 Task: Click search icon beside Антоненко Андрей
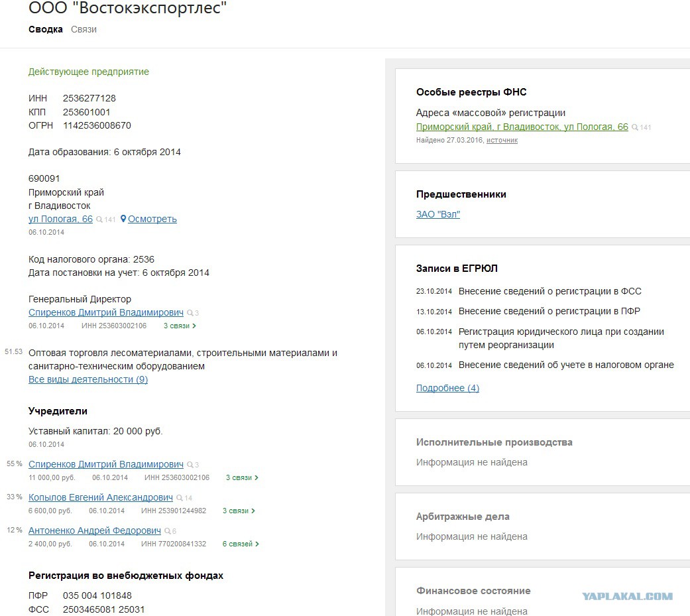pyautogui.click(x=168, y=531)
